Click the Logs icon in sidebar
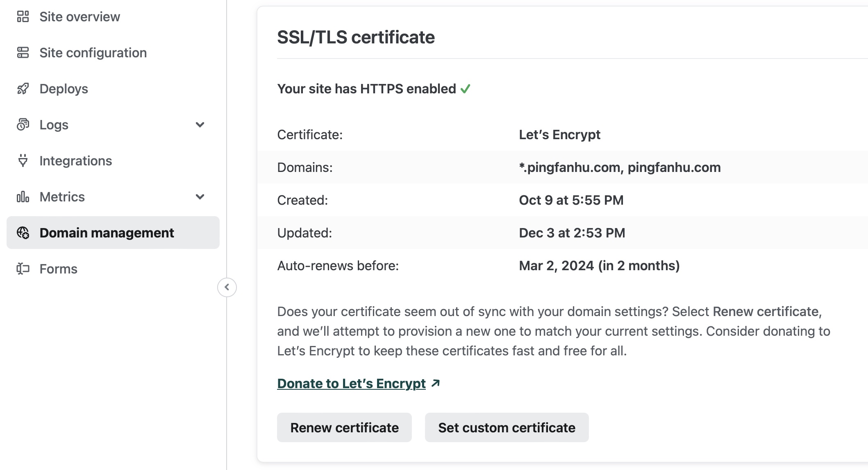Screen dimensions: 868x470 click(23, 124)
